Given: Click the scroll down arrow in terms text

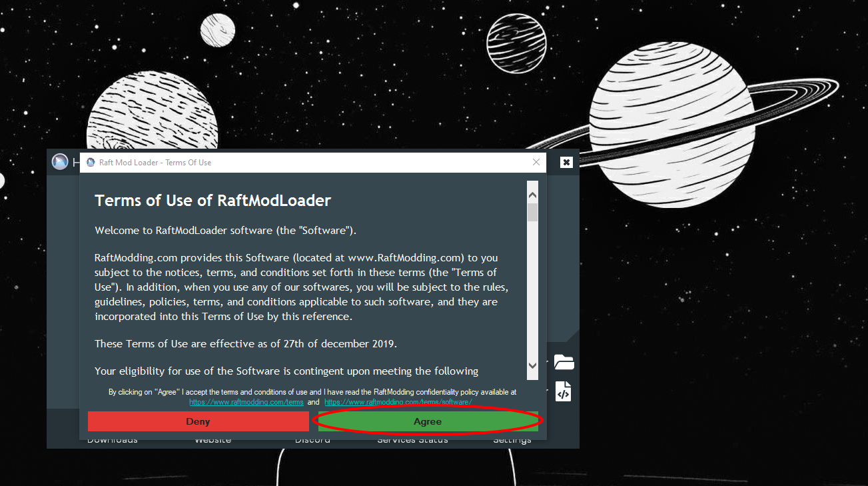Looking at the screenshot, I should pos(532,365).
